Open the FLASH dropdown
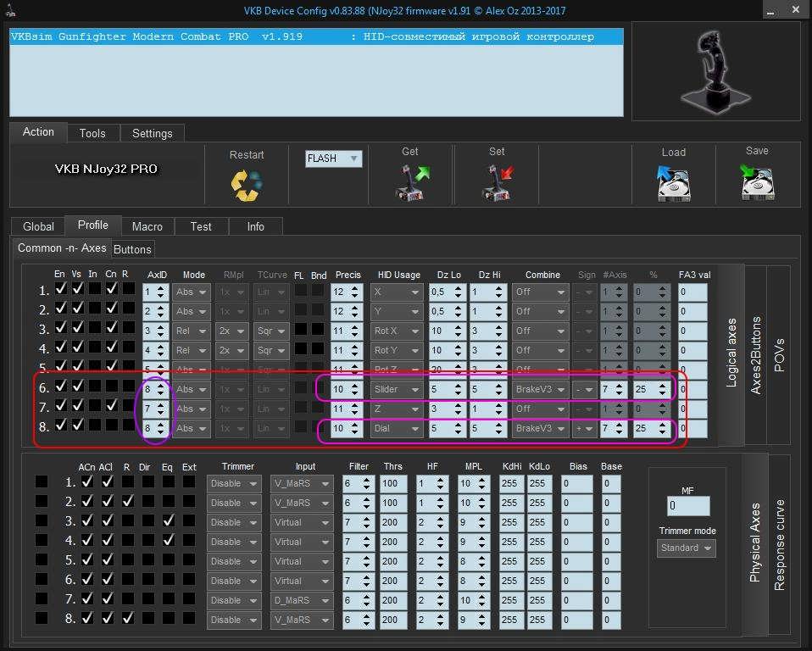The height and width of the screenshot is (651, 812). click(333, 159)
